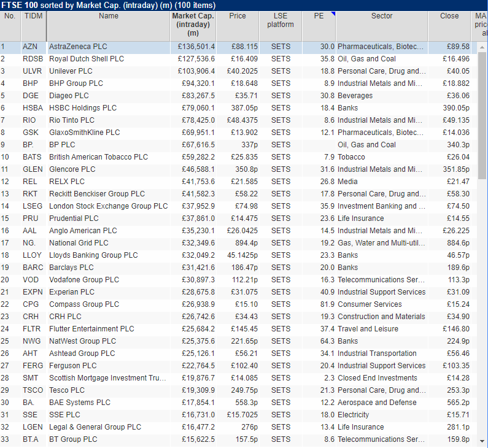Select London Stock Exchange Group PLC
This screenshot has width=488, height=448.
108,206
